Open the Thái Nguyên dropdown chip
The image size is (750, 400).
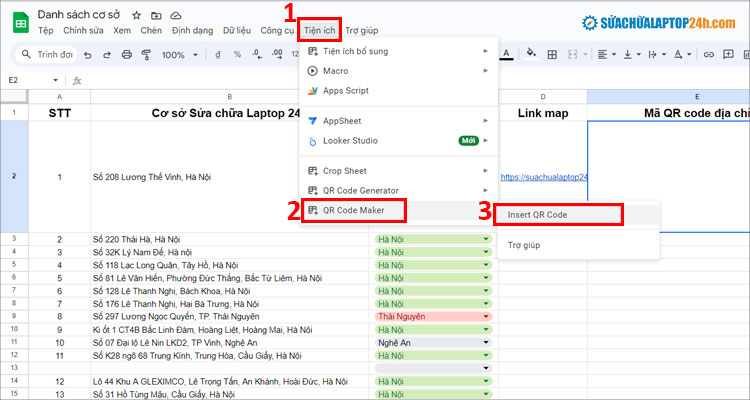[432, 316]
